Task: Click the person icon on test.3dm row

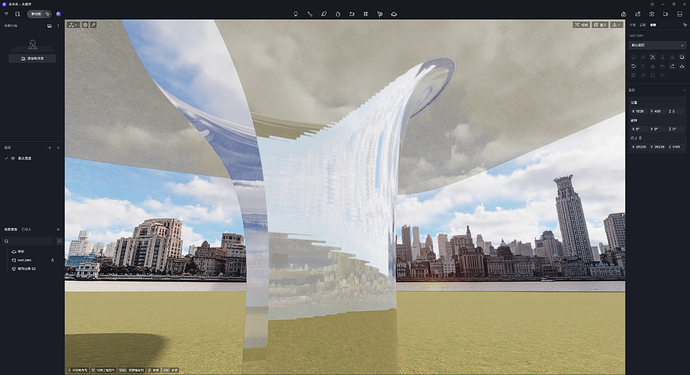Action: 53,260
